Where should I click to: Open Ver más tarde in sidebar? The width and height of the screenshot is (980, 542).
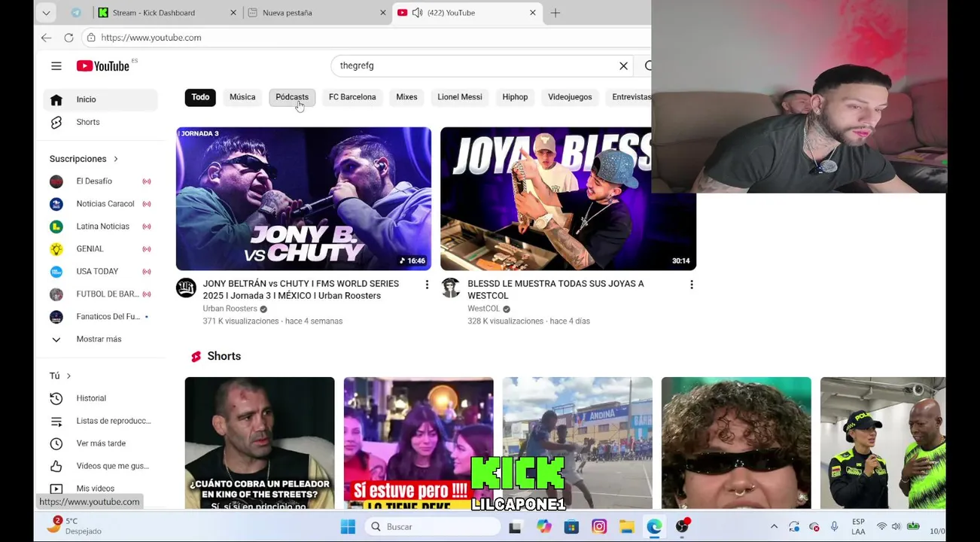tap(102, 443)
